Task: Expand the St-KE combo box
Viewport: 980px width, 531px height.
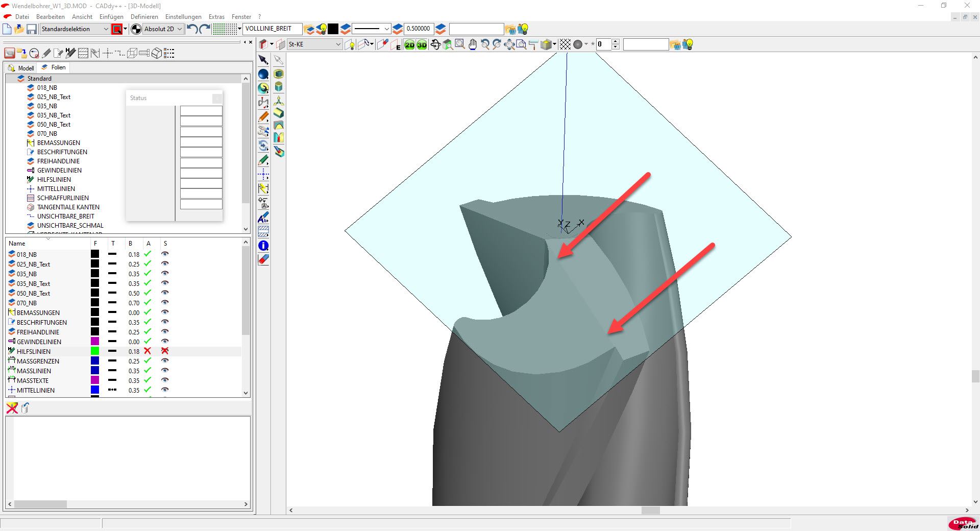Action: pos(338,44)
